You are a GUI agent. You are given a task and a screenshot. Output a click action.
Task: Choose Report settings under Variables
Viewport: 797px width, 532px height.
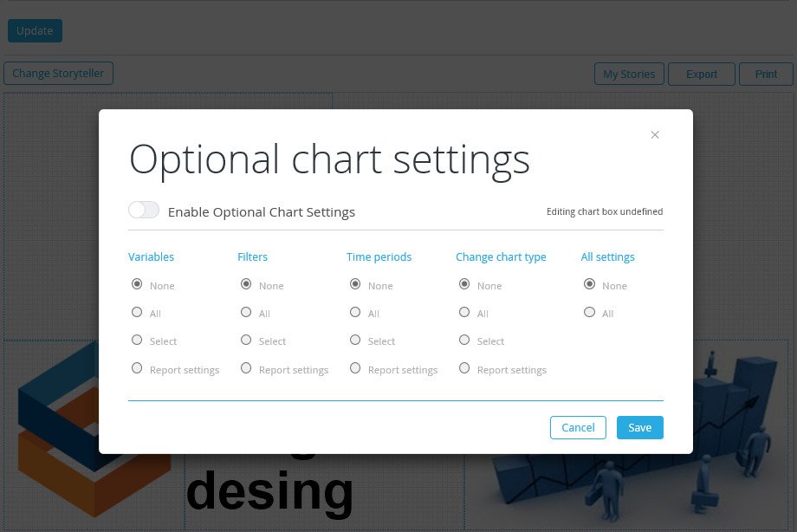(137, 367)
